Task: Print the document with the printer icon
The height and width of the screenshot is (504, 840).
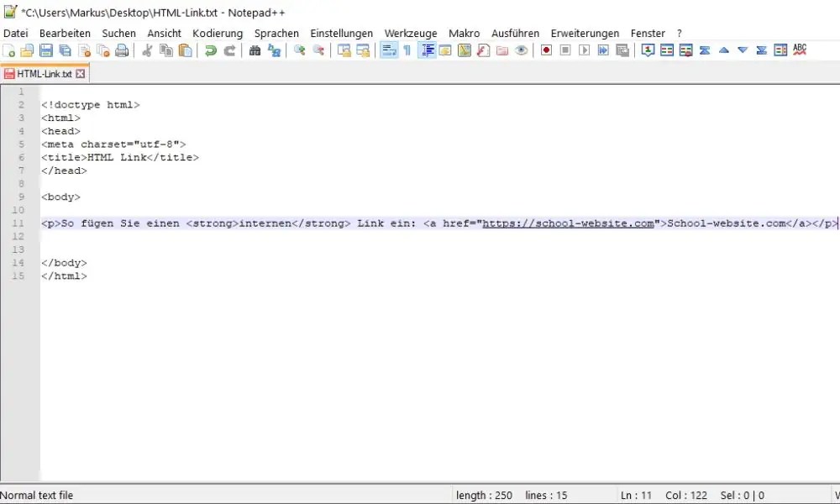Action: click(x=122, y=50)
